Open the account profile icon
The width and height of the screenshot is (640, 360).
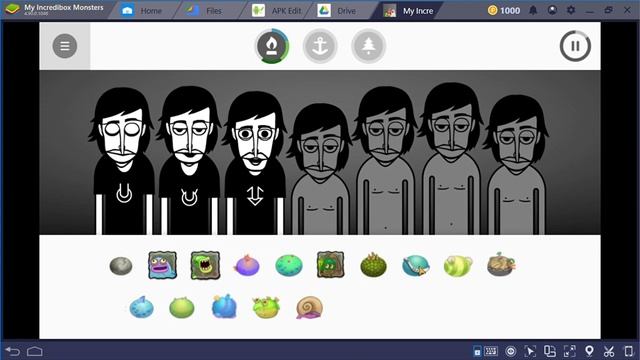click(x=552, y=10)
